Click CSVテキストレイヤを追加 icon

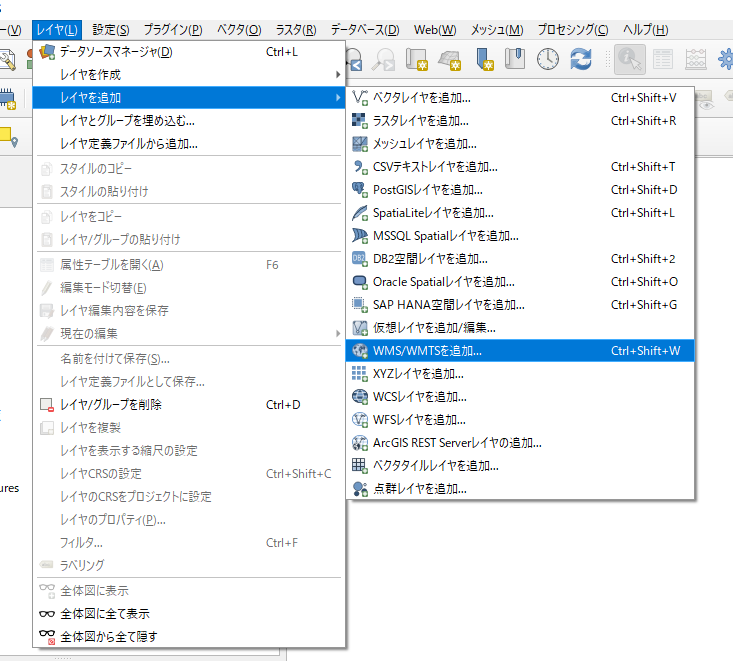tap(359, 167)
